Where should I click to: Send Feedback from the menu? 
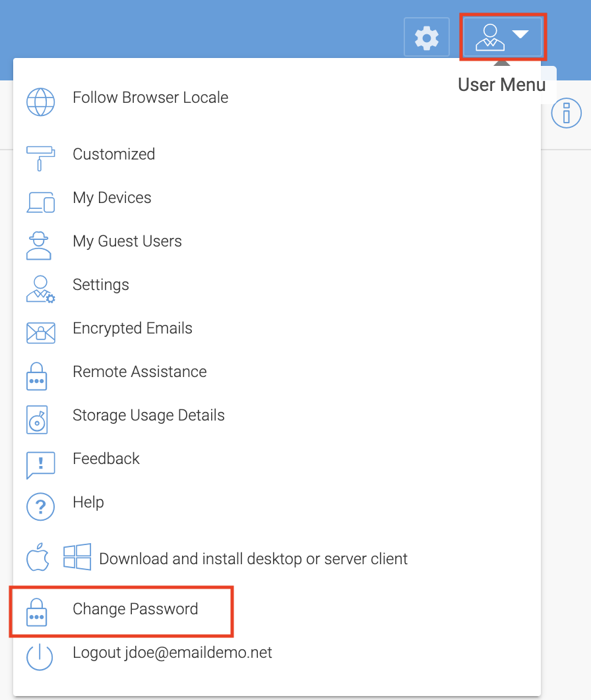click(106, 459)
